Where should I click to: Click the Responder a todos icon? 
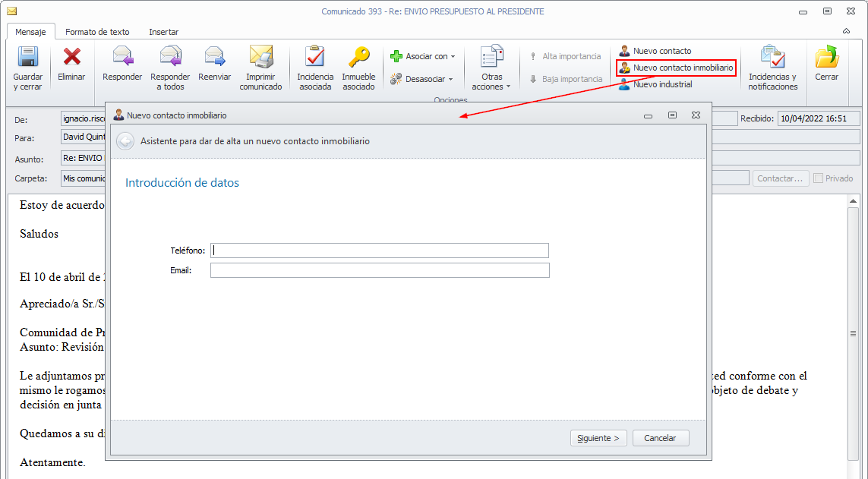[x=170, y=56]
